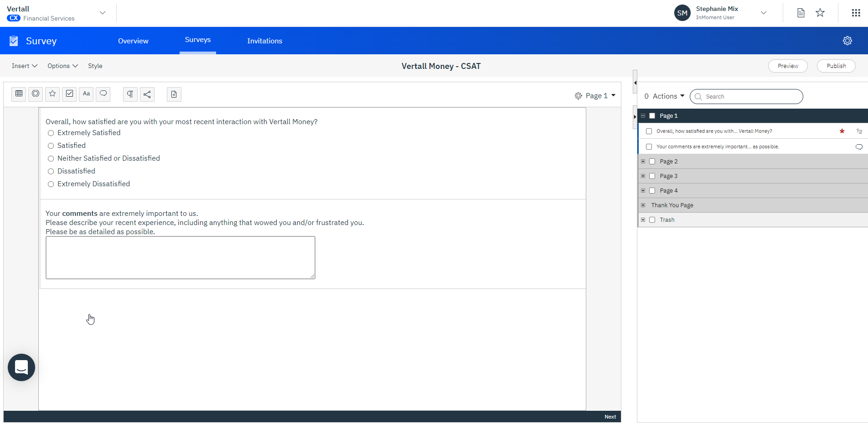The width and height of the screenshot is (868, 424).
Task: Click the Search input field
Action: (746, 97)
